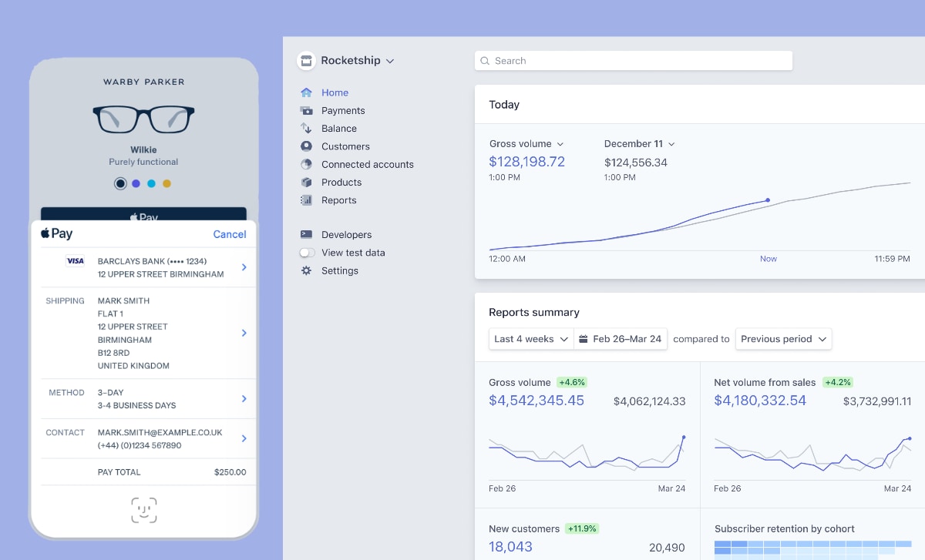
Task: Click the Reports bar chart icon
Action: point(306,200)
